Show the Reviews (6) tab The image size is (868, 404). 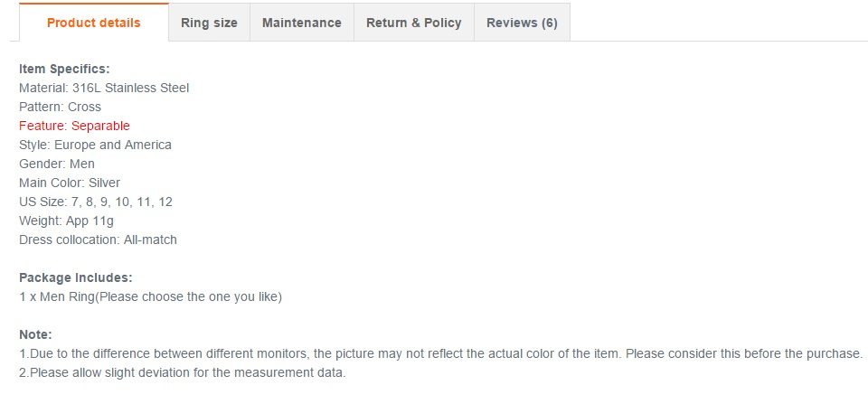click(522, 23)
